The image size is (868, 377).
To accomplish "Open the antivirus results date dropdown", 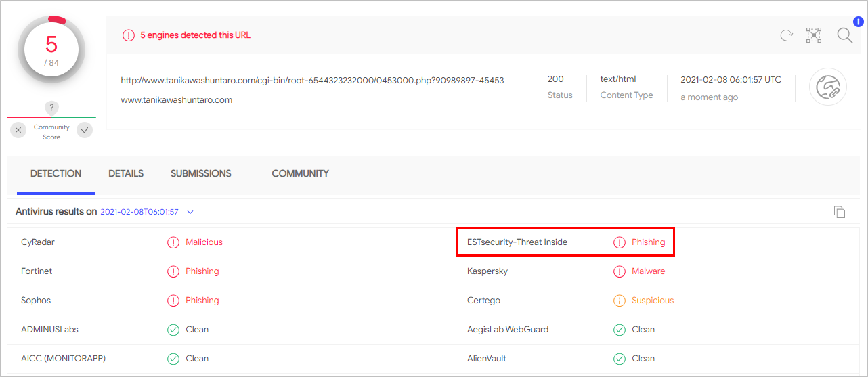I will click(x=190, y=212).
